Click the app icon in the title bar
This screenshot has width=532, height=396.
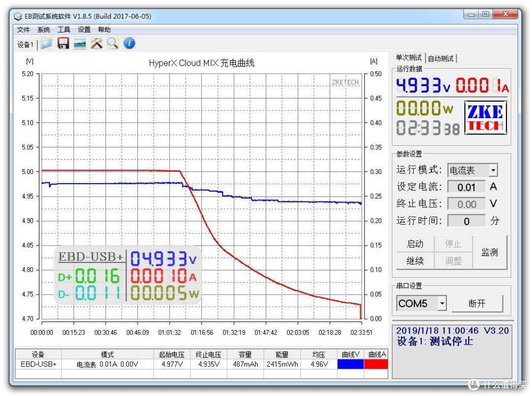pos(18,16)
